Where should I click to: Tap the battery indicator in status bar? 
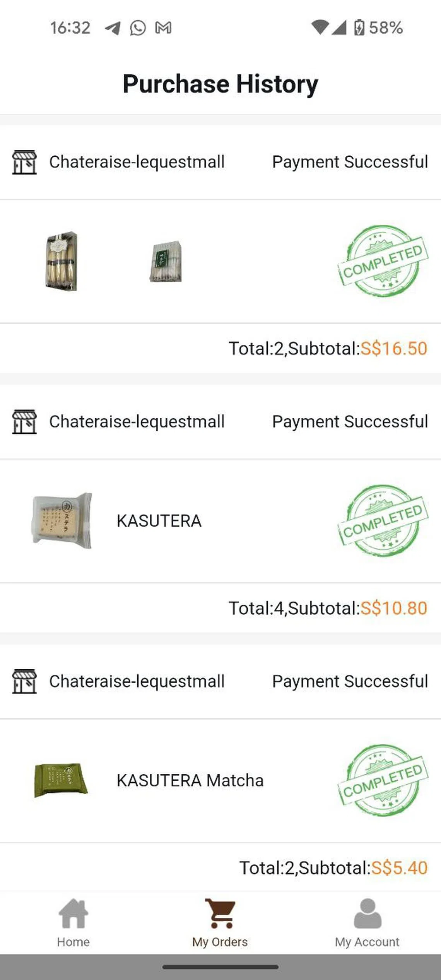(359, 28)
